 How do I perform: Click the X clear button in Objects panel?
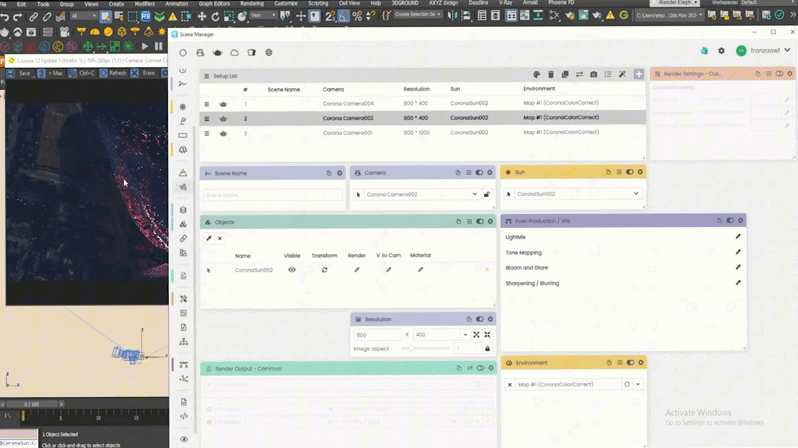click(220, 238)
